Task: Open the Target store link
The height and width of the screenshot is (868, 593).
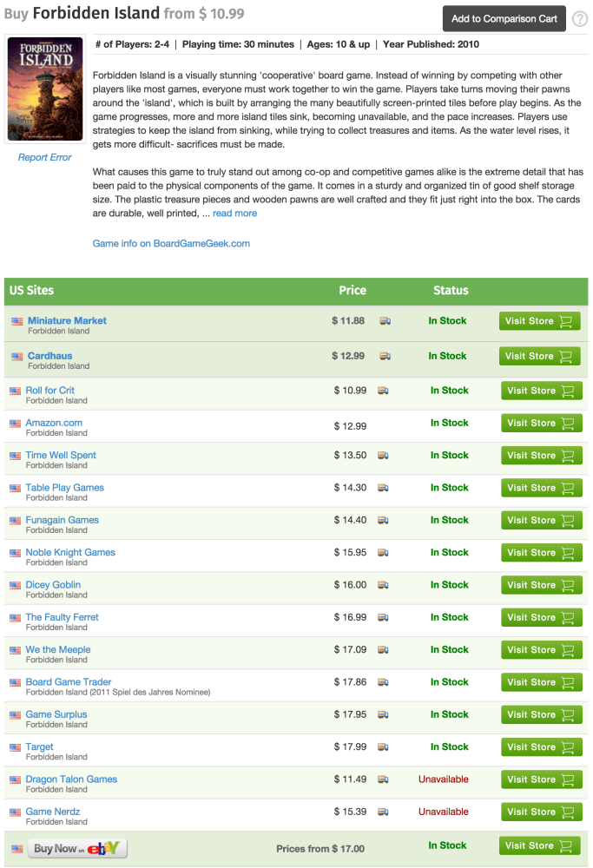Action: pos(39,746)
